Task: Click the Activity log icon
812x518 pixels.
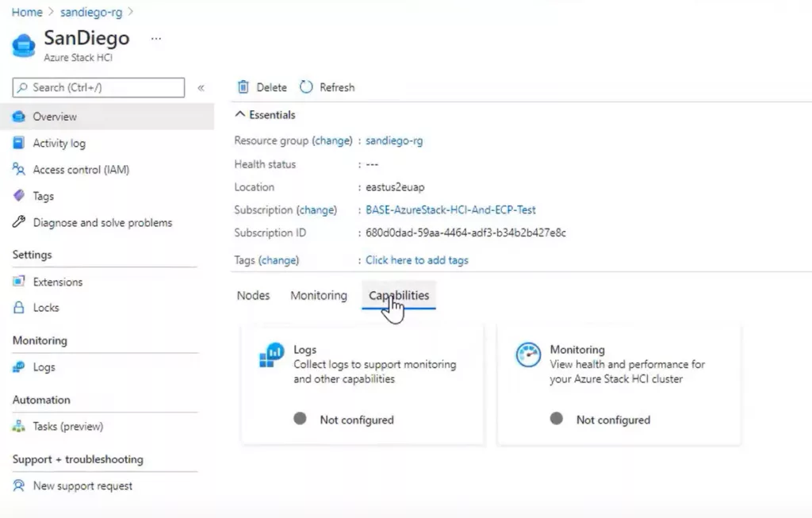Action: pyautogui.click(x=19, y=143)
